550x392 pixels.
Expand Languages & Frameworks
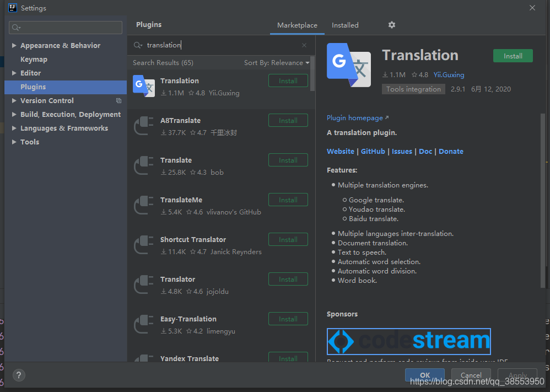click(14, 128)
